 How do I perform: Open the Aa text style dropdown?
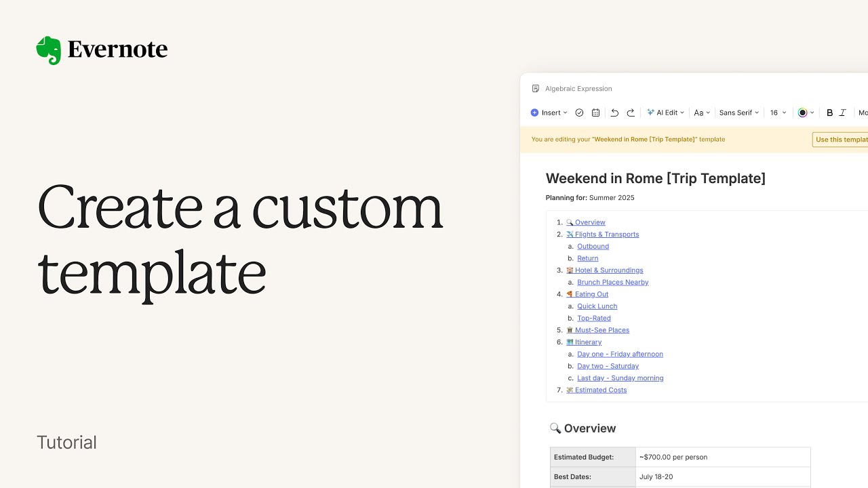coord(702,113)
